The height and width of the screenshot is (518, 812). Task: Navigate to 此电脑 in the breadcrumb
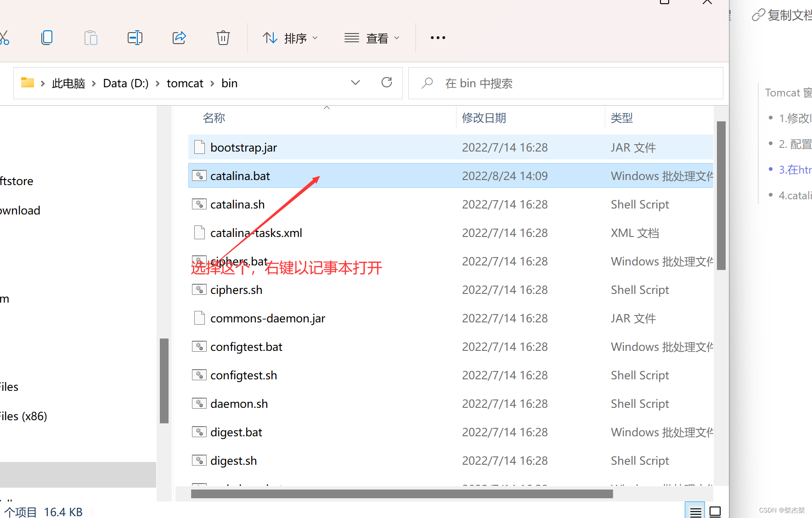pyautogui.click(x=68, y=83)
